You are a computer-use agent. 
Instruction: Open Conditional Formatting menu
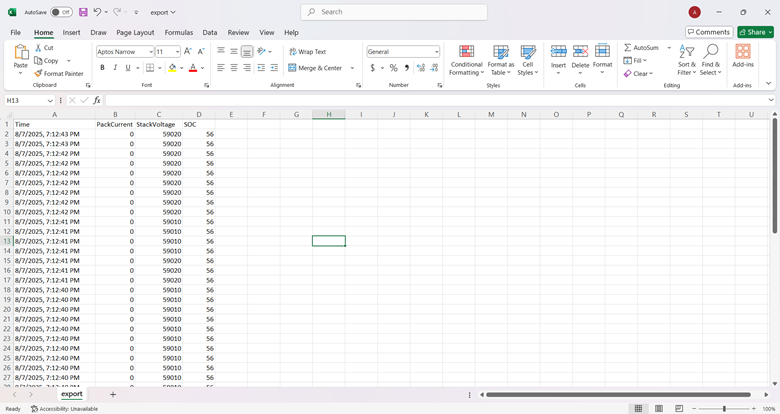(x=466, y=61)
